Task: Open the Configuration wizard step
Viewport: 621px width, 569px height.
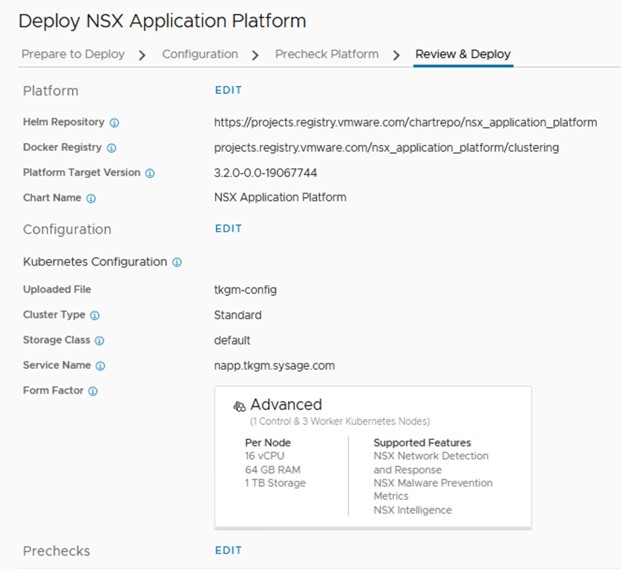Action: coord(200,54)
